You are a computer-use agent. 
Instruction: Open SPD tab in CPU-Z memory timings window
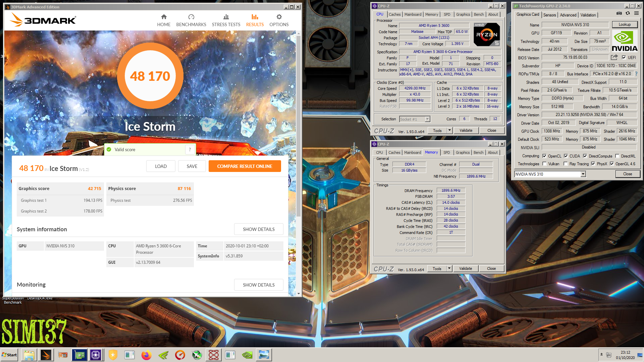446,153
